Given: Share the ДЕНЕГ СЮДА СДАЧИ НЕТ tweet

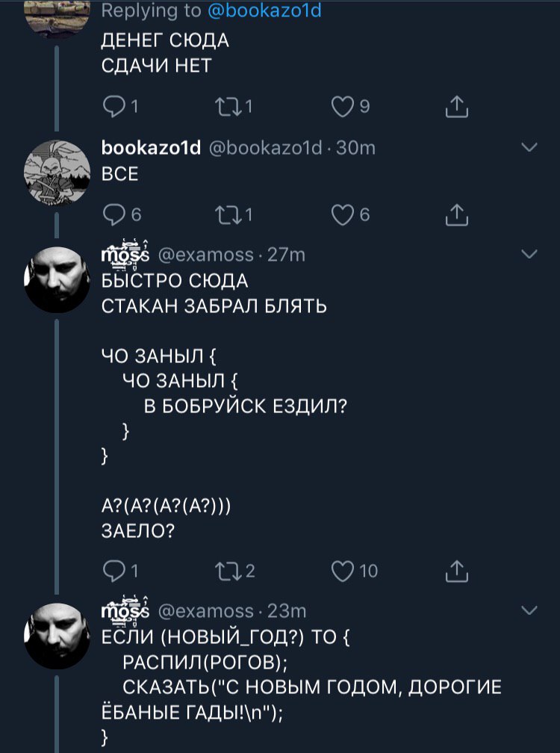Looking at the screenshot, I should coord(456,107).
